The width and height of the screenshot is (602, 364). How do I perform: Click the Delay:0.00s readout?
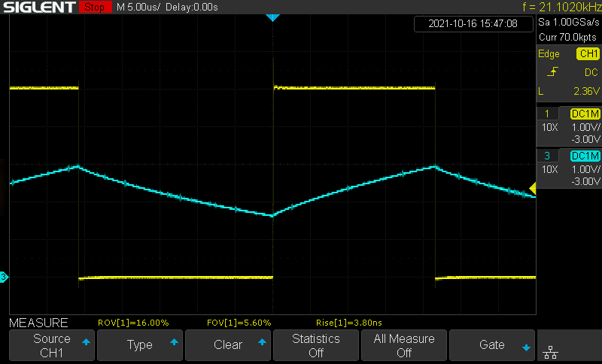click(x=192, y=8)
